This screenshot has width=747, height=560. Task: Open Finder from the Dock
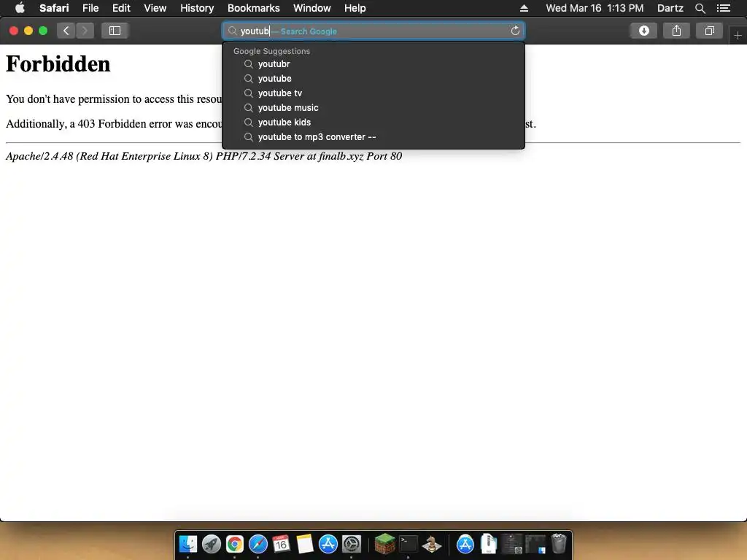pyautogui.click(x=188, y=544)
